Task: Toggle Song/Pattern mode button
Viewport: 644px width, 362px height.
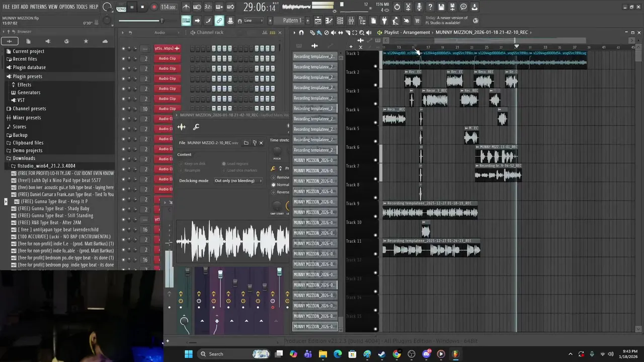Action: pos(121,8)
